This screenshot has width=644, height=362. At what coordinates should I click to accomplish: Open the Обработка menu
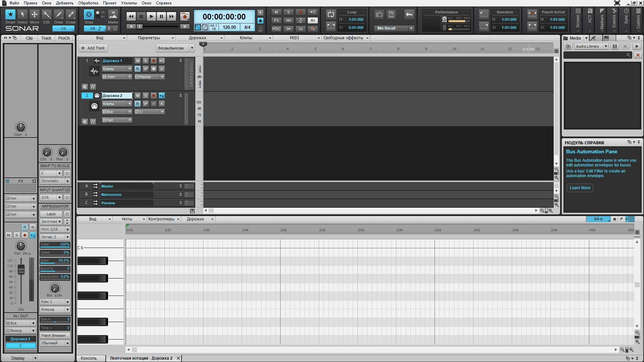click(x=88, y=3)
